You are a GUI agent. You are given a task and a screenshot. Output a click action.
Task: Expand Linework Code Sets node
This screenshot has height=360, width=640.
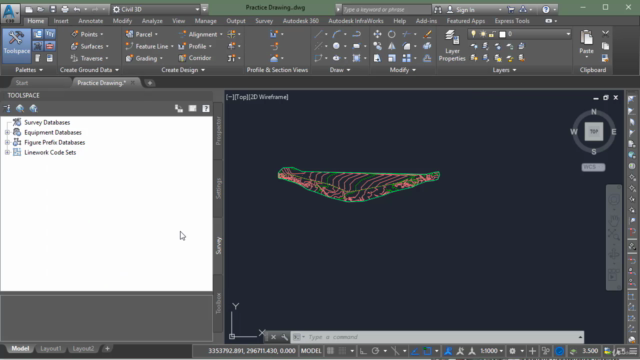point(7,152)
